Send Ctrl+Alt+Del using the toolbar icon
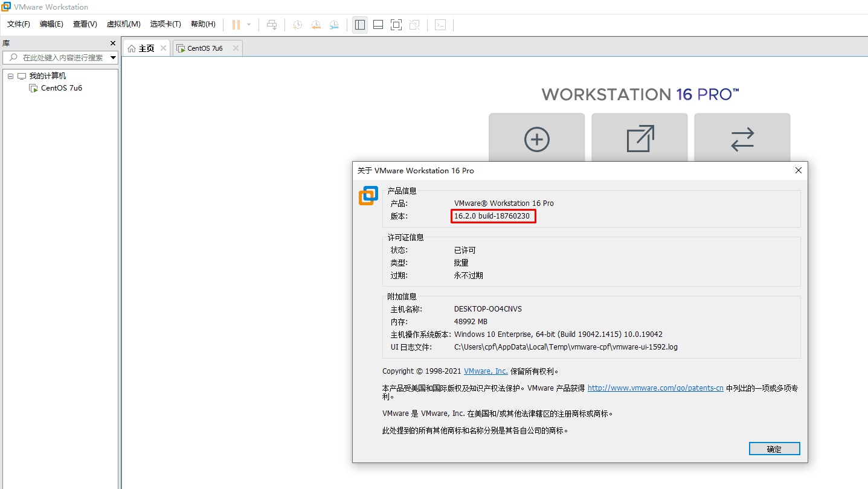Screen dimensions: 868x489 [x=272, y=25]
